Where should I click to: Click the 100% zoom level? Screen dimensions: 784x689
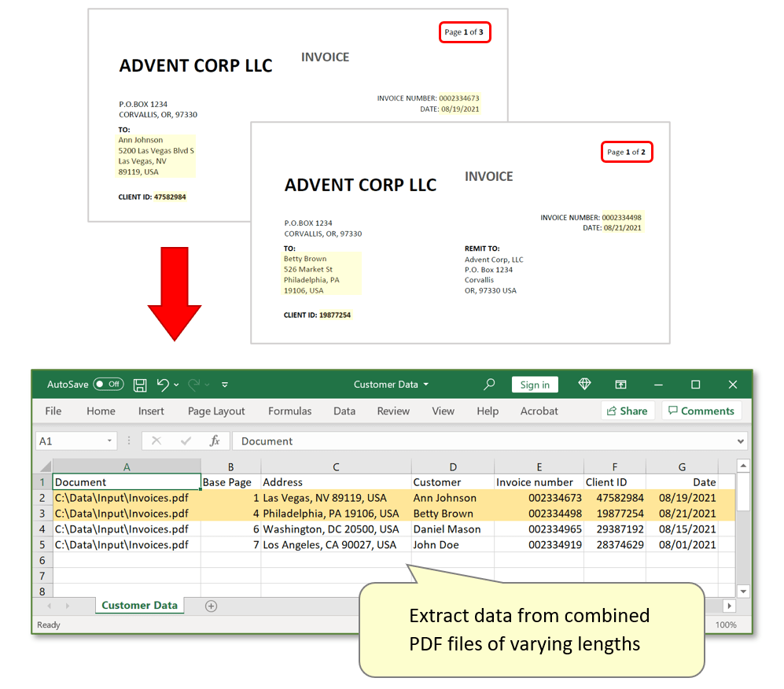coord(726,625)
